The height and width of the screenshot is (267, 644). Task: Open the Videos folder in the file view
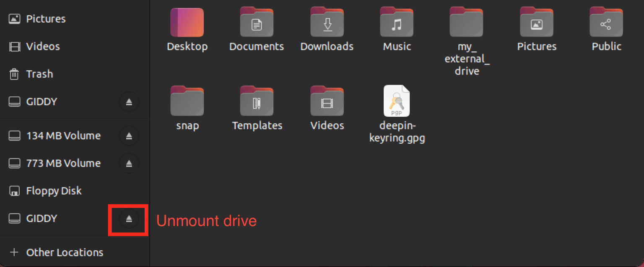(327, 105)
